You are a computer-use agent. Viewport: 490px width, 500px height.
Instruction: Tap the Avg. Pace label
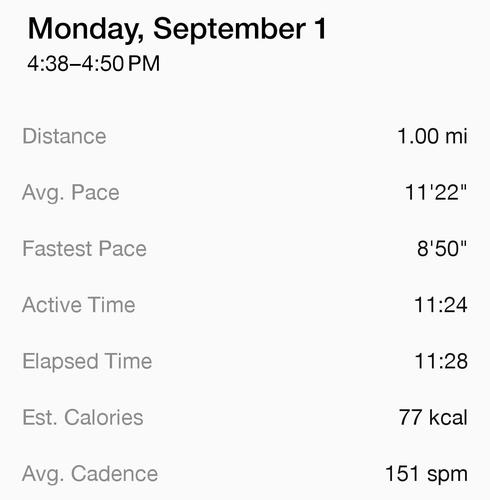(71, 193)
